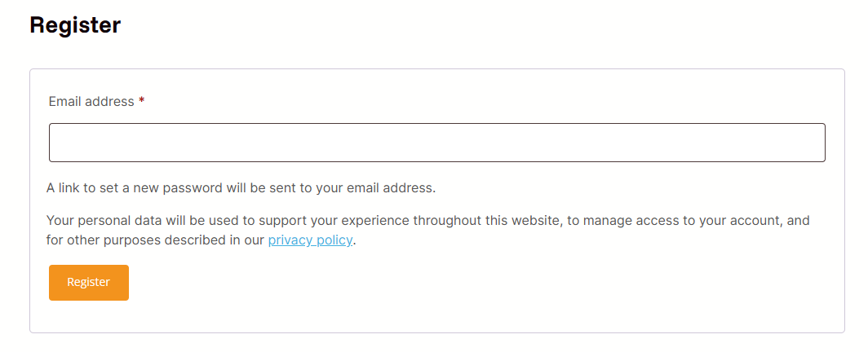The image size is (868, 352).
Task: Click the Register page heading
Action: click(75, 25)
